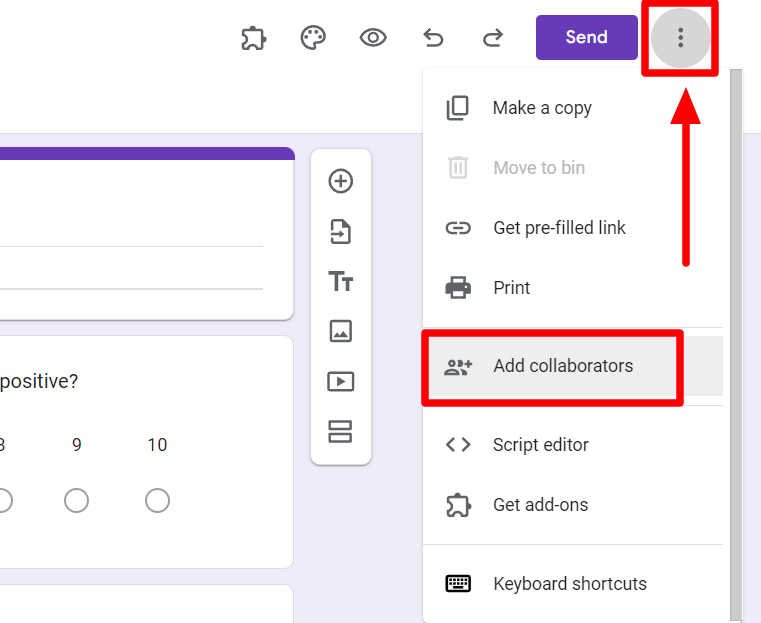The height and width of the screenshot is (623, 761).
Task: Click the scale label '9'
Action: [x=76, y=445]
